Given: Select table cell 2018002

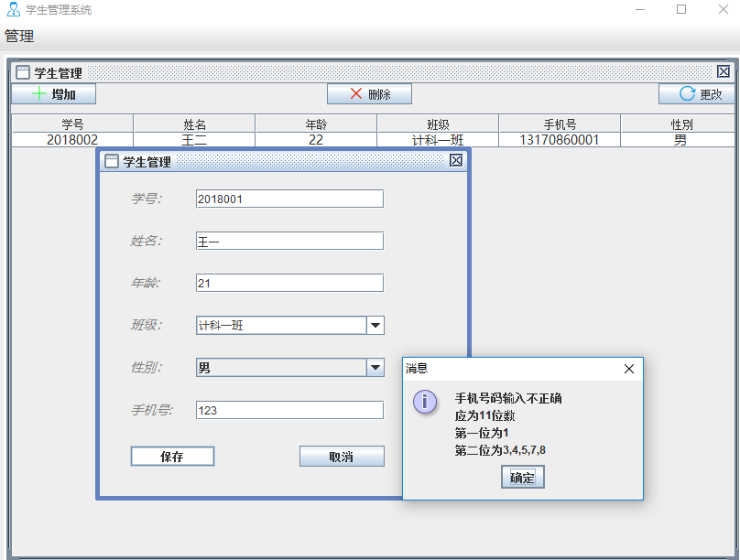Looking at the screenshot, I should 72,140.
